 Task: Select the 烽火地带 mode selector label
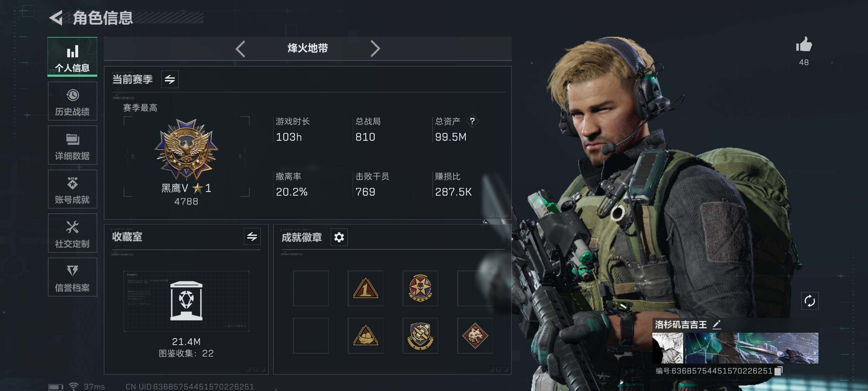click(x=307, y=48)
